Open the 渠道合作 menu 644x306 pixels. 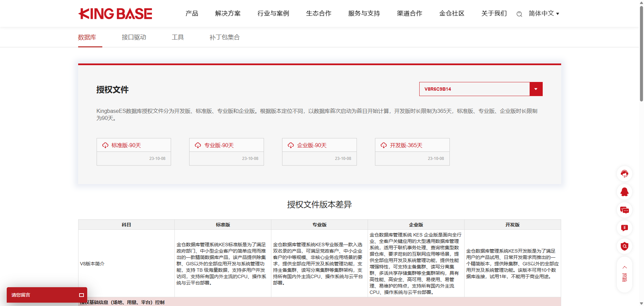point(410,13)
